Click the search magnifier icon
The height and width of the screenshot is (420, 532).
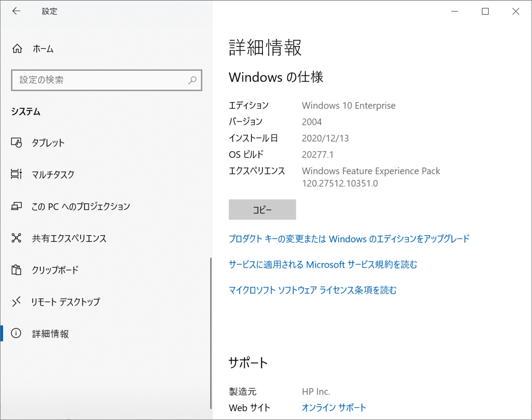pyautogui.click(x=192, y=80)
